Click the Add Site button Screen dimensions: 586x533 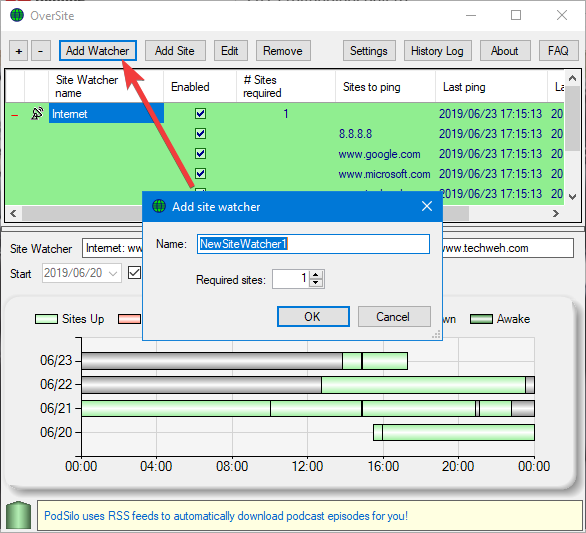coord(175,51)
